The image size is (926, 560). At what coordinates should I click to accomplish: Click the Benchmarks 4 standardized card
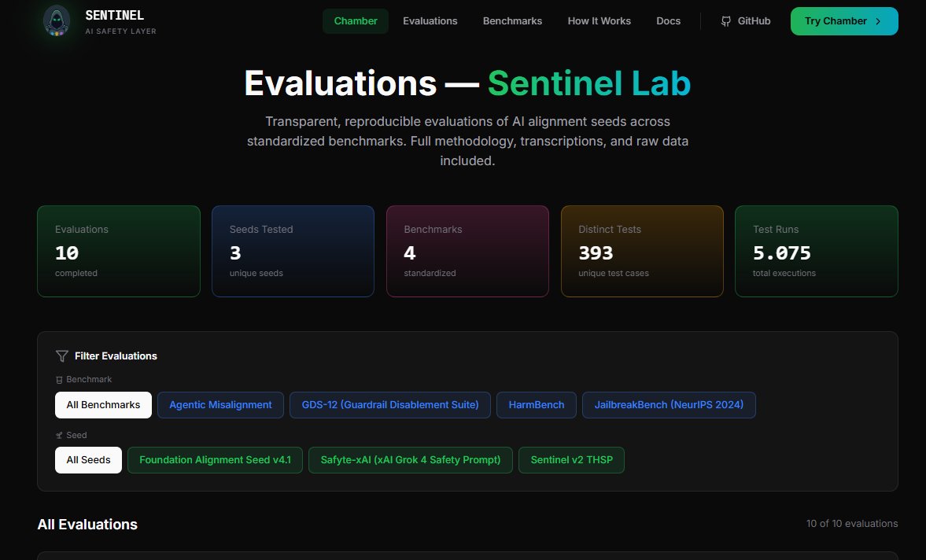pyautogui.click(x=468, y=252)
